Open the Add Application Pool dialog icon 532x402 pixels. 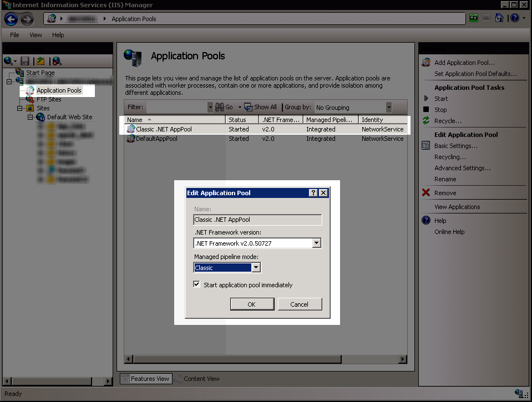tap(426, 62)
